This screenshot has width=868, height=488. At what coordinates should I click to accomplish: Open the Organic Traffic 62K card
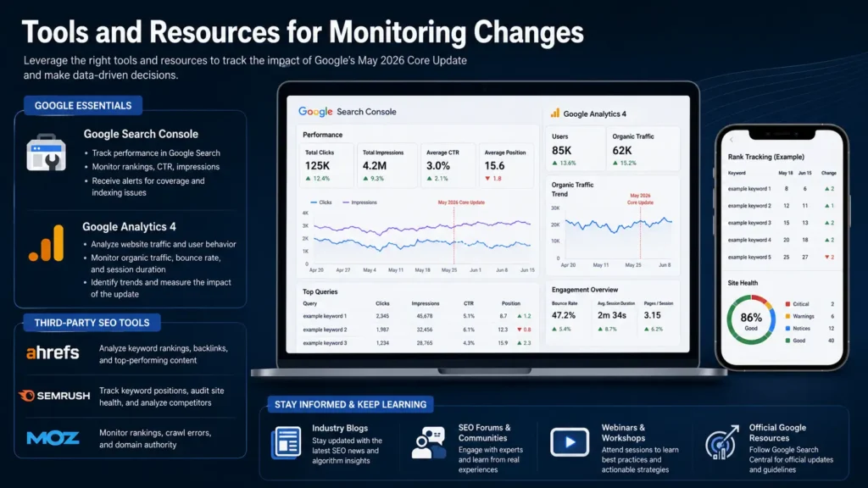tap(643, 149)
